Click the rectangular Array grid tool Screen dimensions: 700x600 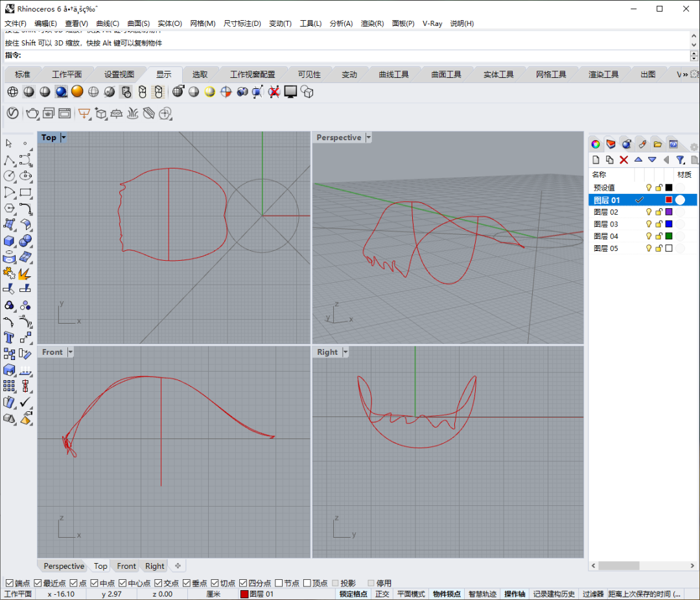pyautogui.click(x=9, y=386)
